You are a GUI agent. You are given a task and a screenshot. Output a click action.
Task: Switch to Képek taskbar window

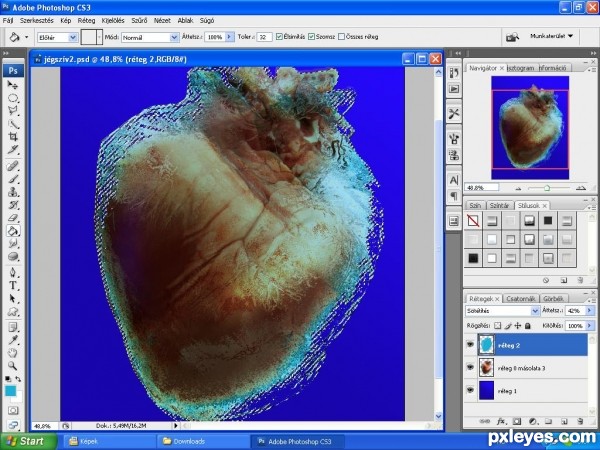(109, 441)
